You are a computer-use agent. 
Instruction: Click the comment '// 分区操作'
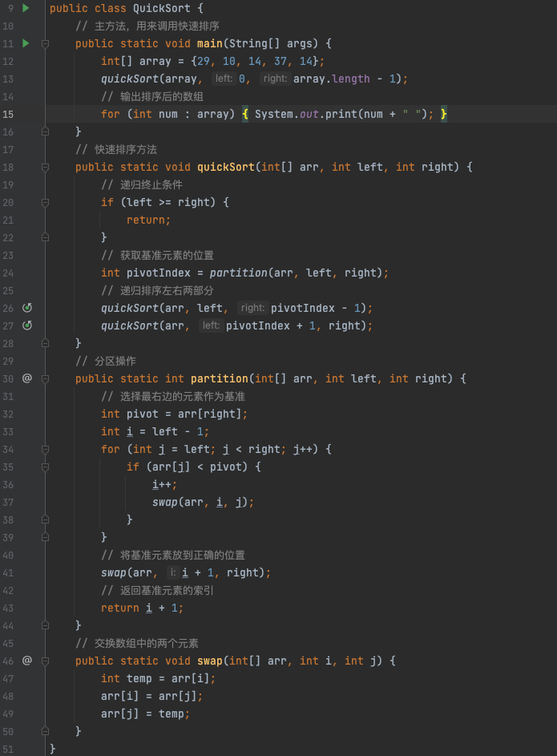click(x=106, y=361)
